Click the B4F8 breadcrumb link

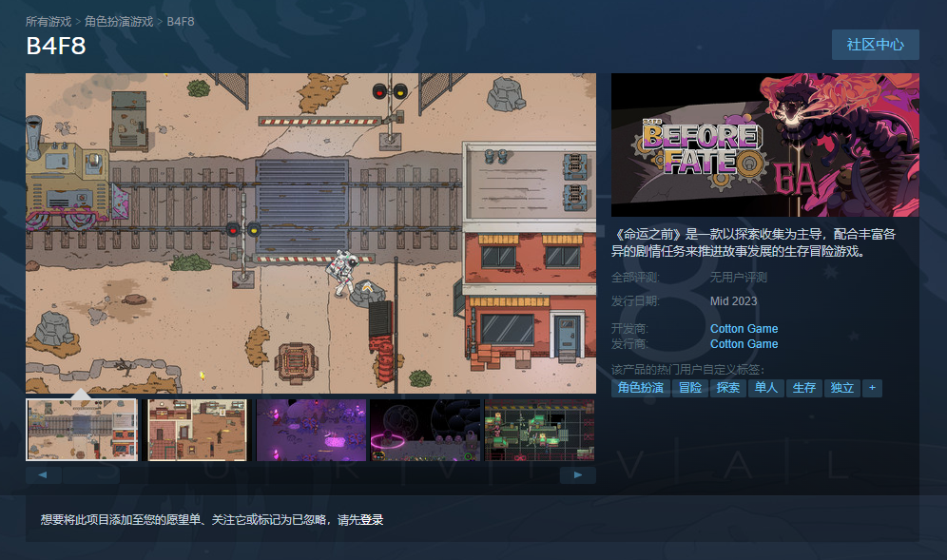[181, 22]
